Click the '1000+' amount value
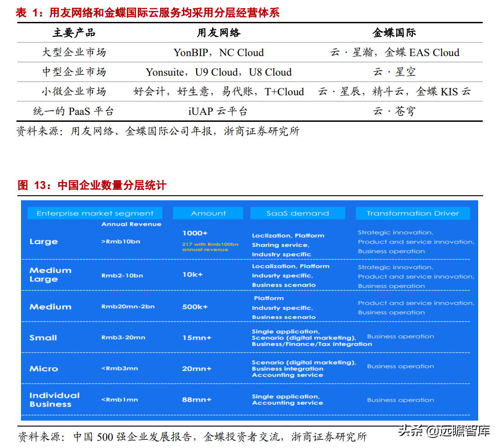This screenshot has width=501, height=448. tap(195, 233)
